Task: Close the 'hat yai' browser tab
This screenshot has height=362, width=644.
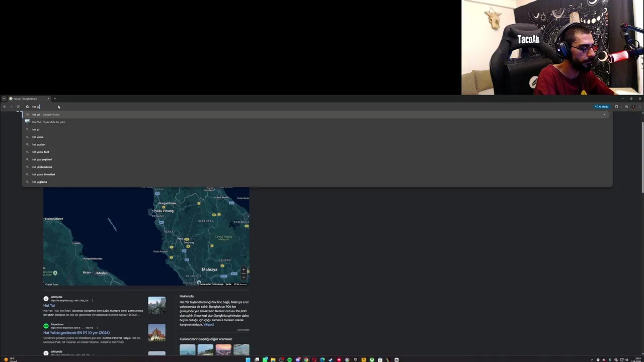Action: 48,99
